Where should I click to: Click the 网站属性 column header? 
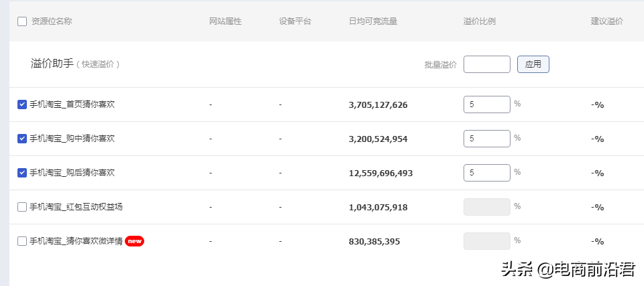[x=225, y=21]
